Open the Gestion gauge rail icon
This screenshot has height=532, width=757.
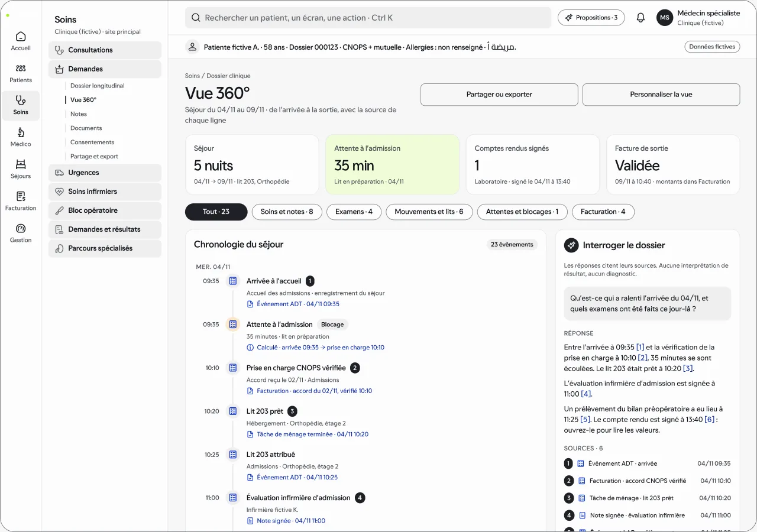pyautogui.click(x=21, y=233)
